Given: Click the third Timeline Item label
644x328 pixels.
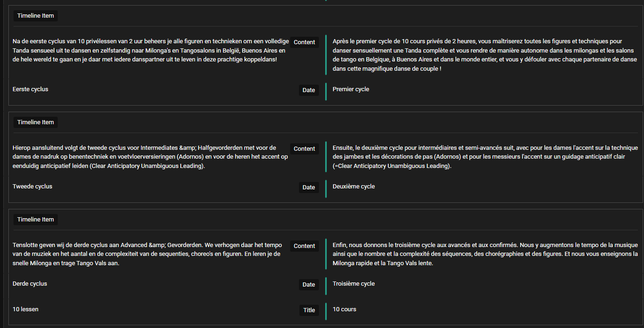Looking at the screenshot, I should click(x=35, y=220).
